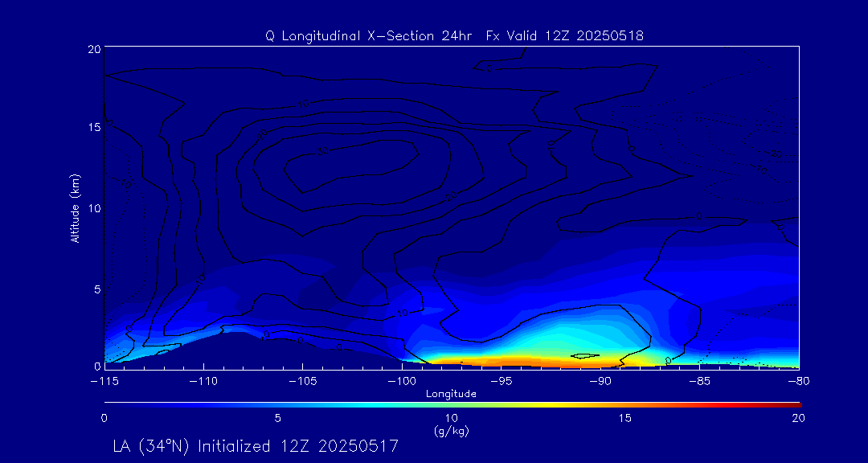Image resolution: width=868 pixels, height=463 pixels.
Task: Click colorbar scale label 10
Action: pos(452,419)
